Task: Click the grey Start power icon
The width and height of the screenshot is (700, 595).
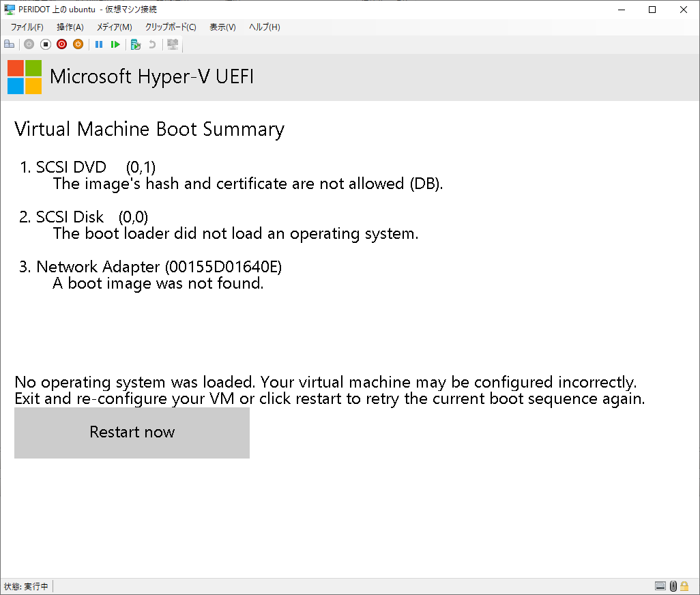Action: 29,44
